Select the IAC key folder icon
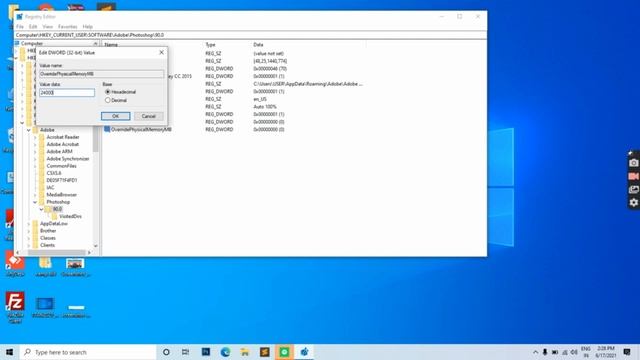 pyautogui.click(x=42, y=188)
